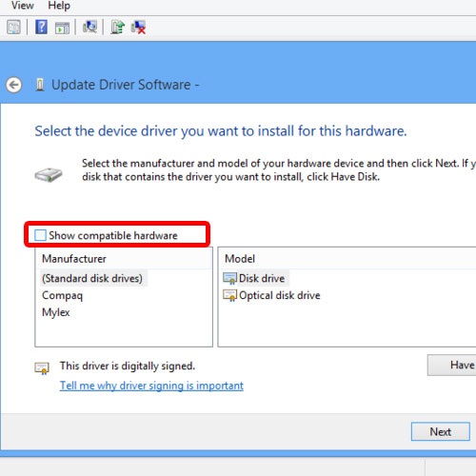
Task: Click the Optical disk drive certificate icon
Action: coord(229,295)
